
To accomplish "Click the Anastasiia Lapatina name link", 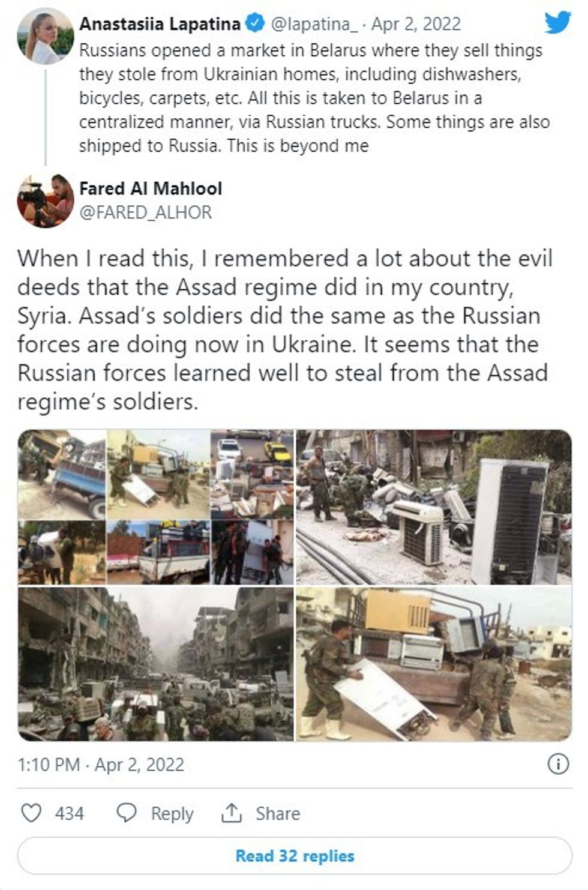I will tap(160, 24).
